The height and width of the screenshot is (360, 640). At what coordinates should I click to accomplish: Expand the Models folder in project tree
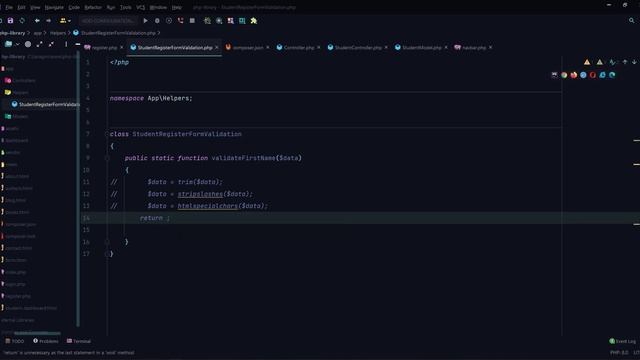[16, 116]
